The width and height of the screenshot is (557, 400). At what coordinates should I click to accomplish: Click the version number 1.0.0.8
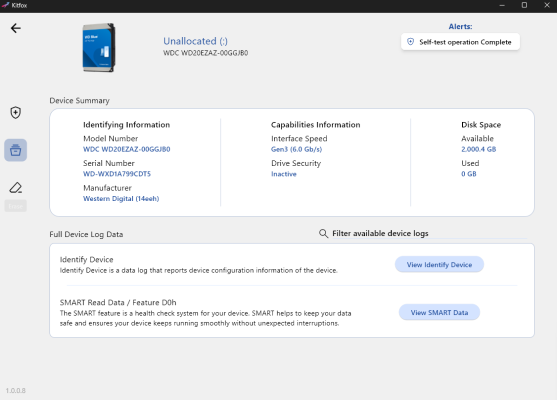tap(16, 390)
